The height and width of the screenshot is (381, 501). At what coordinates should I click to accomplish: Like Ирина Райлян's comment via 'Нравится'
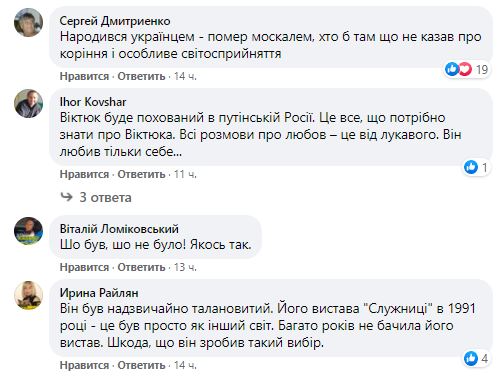[x=84, y=365]
